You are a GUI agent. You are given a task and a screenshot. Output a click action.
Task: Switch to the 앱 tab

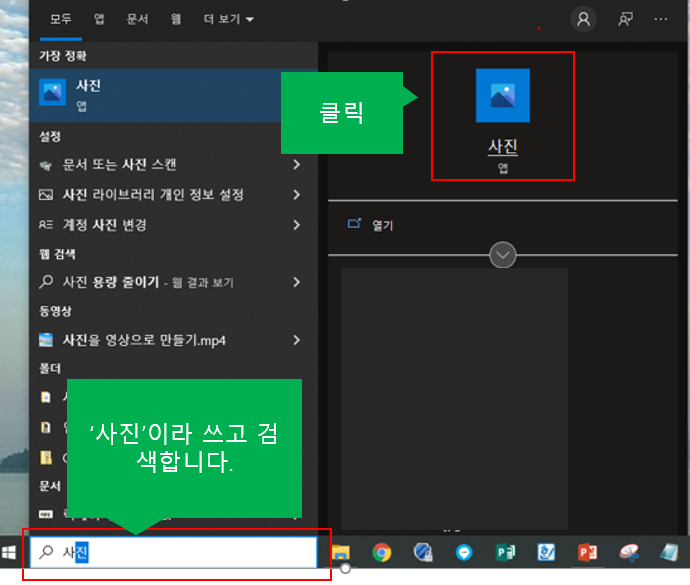(99, 19)
